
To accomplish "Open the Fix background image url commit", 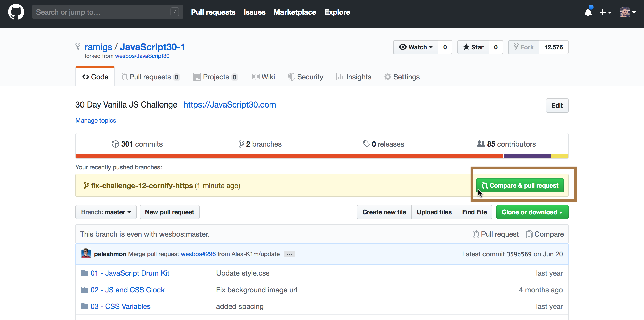I will [257, 290].
